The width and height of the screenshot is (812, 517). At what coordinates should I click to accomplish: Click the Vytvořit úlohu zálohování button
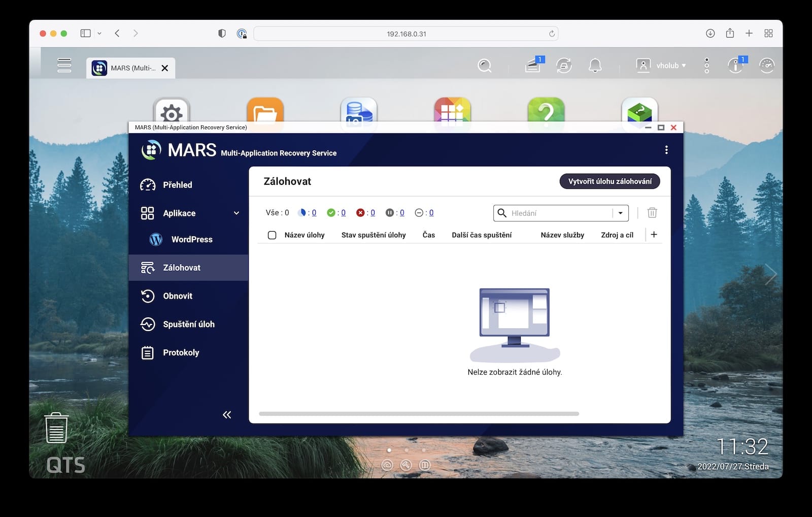coord(610,181)
